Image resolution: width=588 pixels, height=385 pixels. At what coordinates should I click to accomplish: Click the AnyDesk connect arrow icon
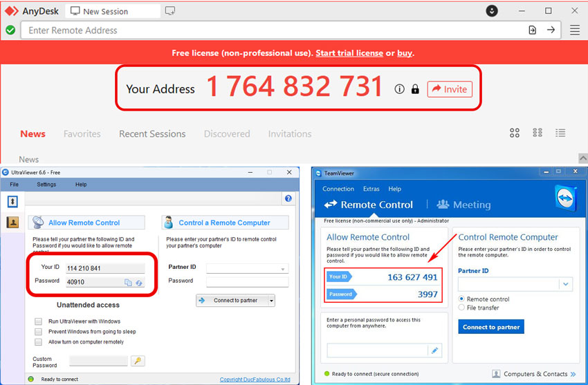[x=551, y=30]
